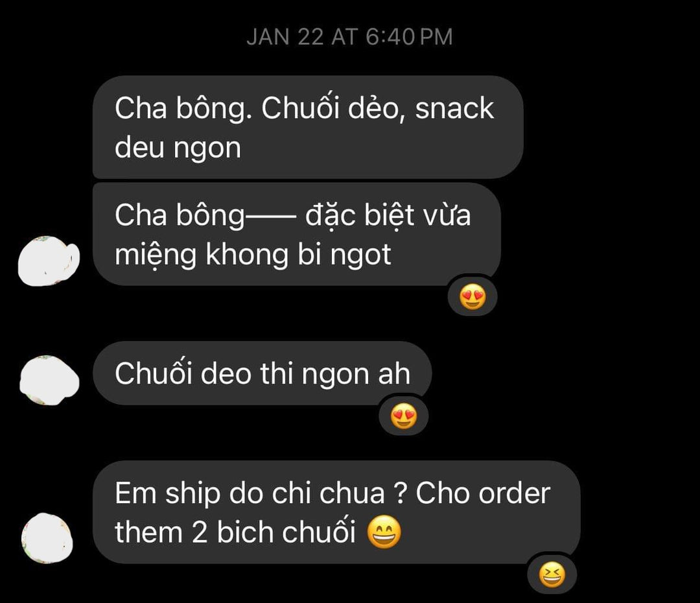Click the question mark after 'chua'

click(x=400, y=493)
